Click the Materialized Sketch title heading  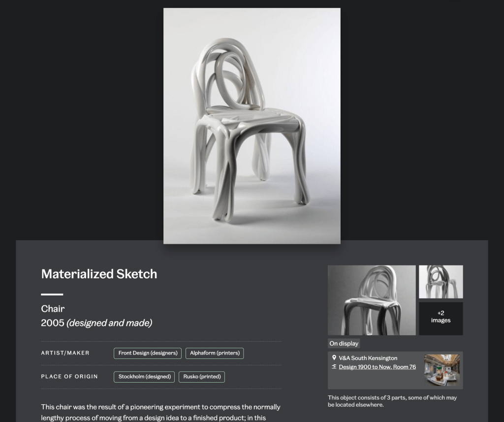99,274
